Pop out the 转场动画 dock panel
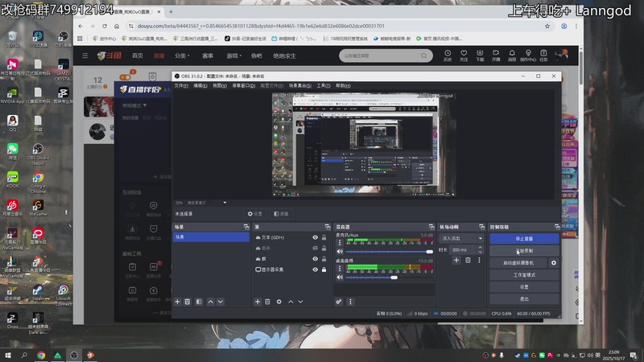Viewport: 644px width, 362px height. click(481, 227)
